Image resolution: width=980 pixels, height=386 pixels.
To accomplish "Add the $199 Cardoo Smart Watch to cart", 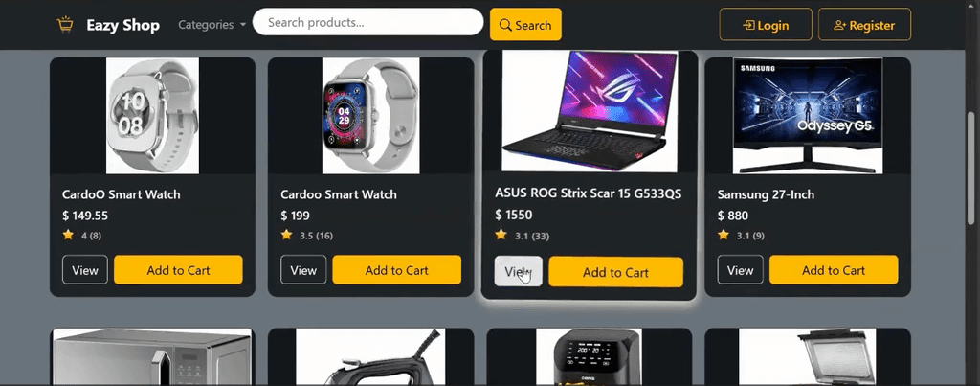I will point(396,270).
